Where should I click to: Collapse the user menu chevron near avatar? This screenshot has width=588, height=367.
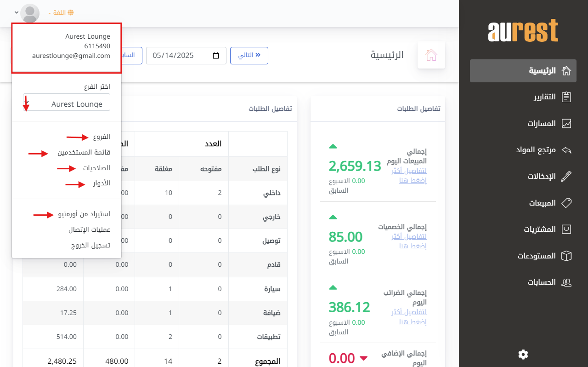pos(17,12)
